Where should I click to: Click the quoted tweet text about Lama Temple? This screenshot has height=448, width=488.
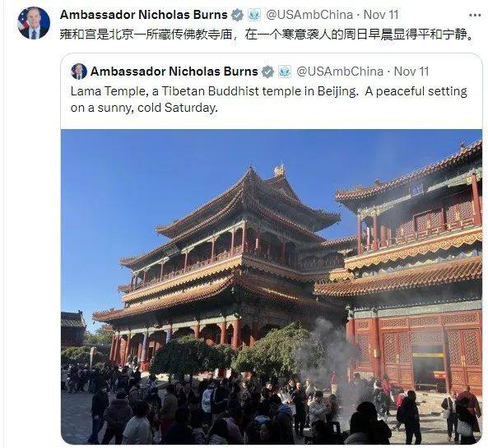click(269, 99)
